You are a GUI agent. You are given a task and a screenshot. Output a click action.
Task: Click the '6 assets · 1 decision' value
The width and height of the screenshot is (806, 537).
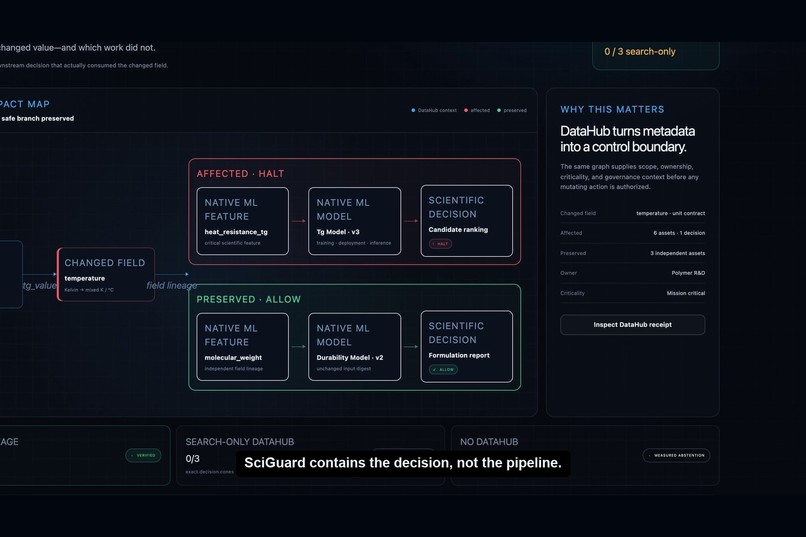(x=679, y=233)
